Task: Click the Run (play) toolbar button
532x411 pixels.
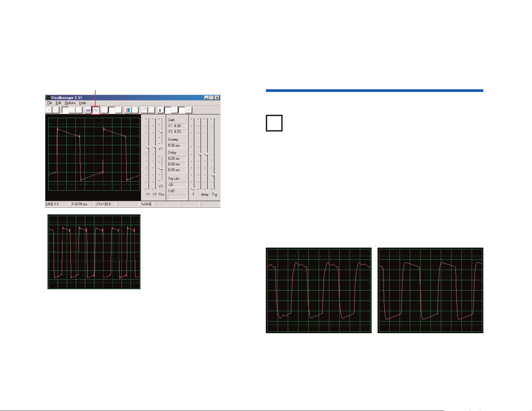Action: pos(49,110)
